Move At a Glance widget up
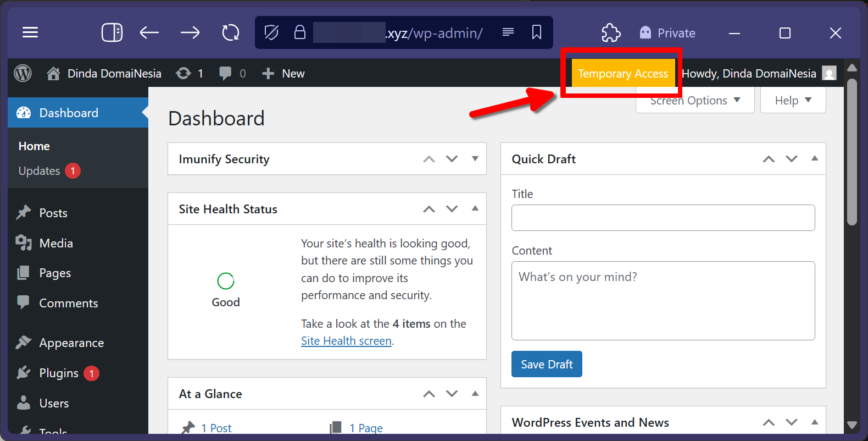 tap(429, 394)
